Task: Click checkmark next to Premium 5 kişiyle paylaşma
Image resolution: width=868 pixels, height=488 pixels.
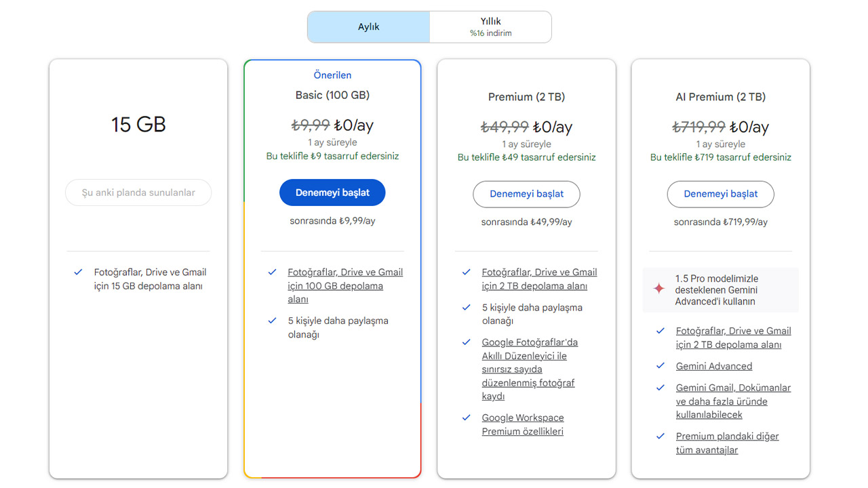Action: coord(466,307)
